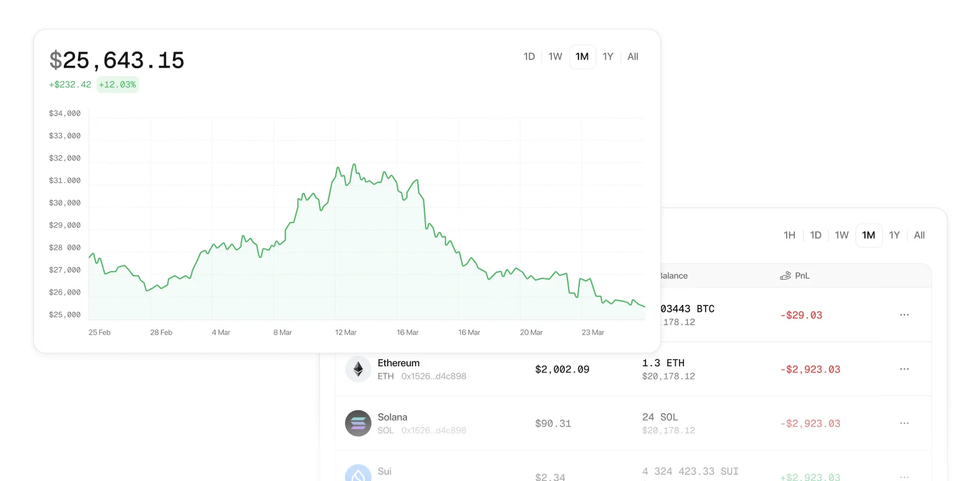Screen dimensions: 980x481
Task: Open the three-dot menu for Ethereum row
Action: click(904, 369)
